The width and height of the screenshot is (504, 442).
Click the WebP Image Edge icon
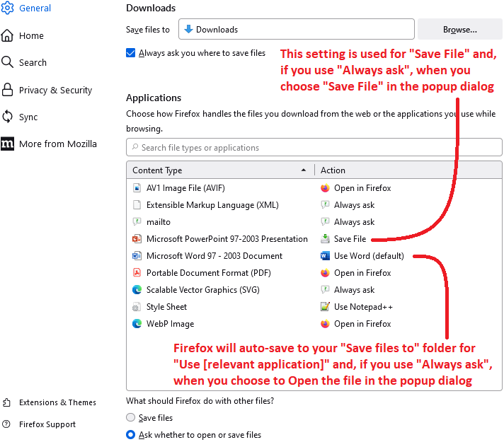(137, 324)
